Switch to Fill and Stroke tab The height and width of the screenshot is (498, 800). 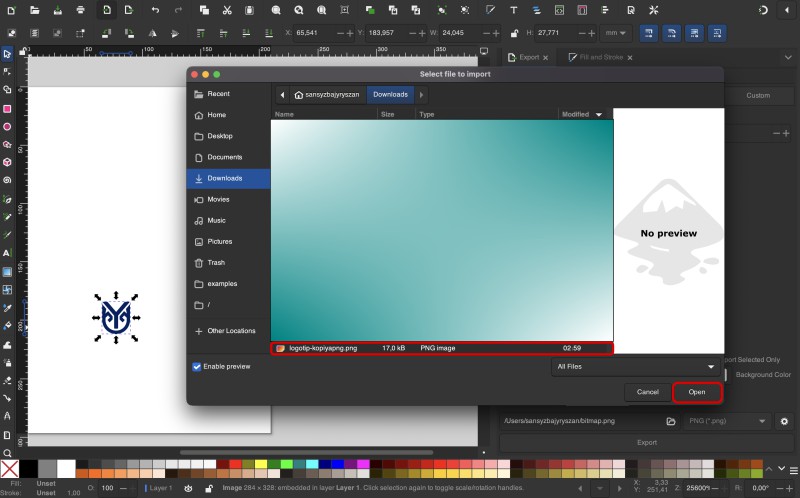pos(601,57)
